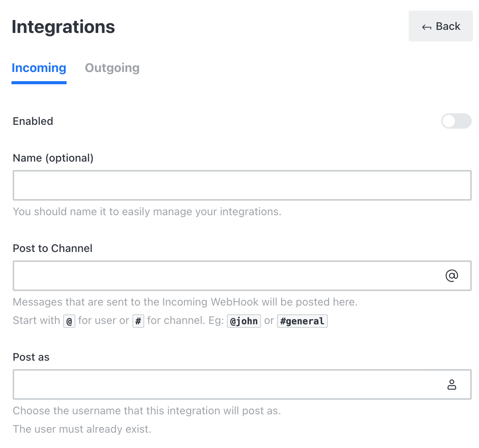479x448 pixels.
Task: Click the back arrow icon next to Back
Action: [x=426, y=26]
